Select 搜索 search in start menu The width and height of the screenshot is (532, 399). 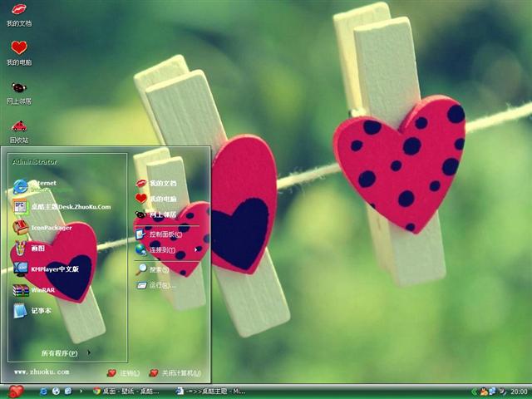[156, 269]
